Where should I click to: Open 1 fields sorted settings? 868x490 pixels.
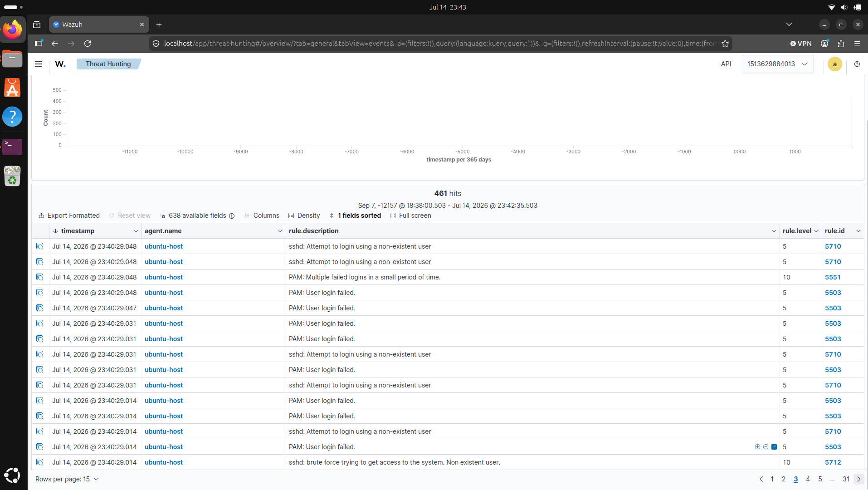355,216
